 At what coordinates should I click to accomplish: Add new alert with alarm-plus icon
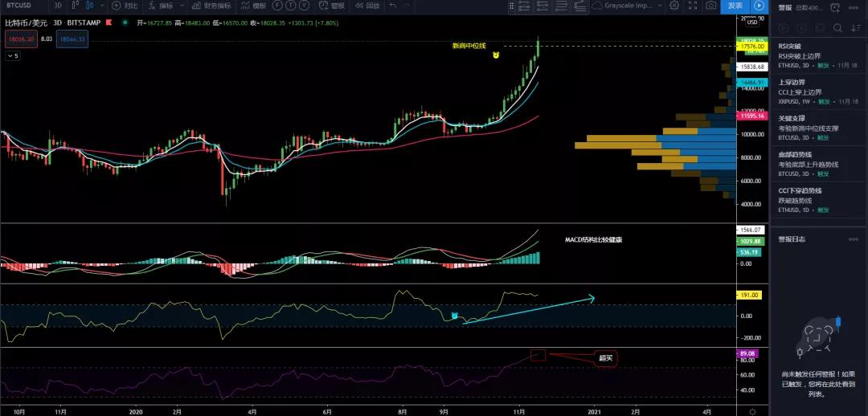pos(835,8)
